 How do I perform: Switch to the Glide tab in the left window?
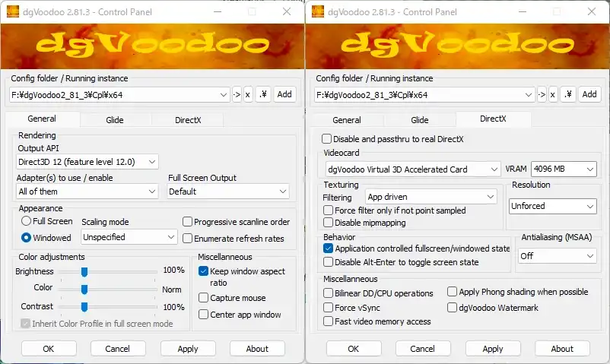coord(115,119)
